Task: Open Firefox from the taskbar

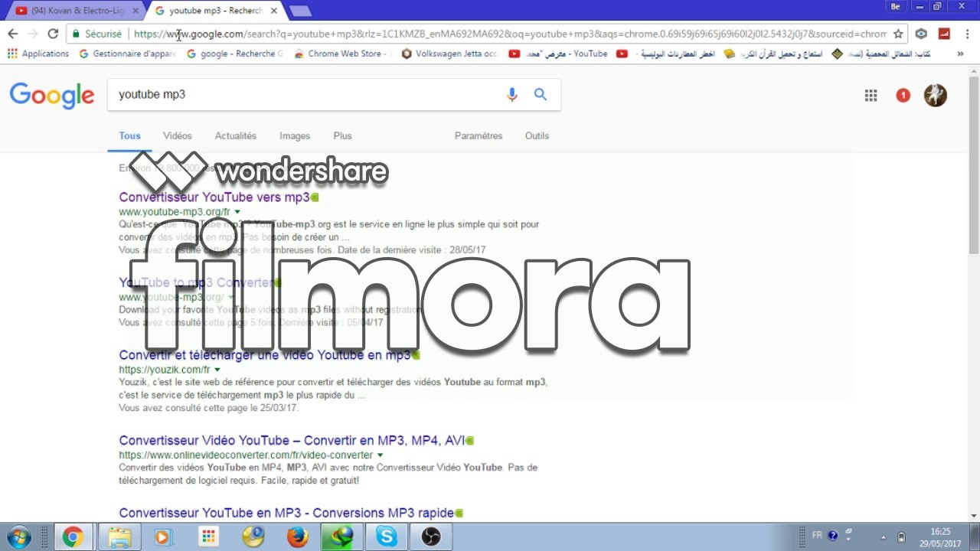Action: [x=298, y=537]
